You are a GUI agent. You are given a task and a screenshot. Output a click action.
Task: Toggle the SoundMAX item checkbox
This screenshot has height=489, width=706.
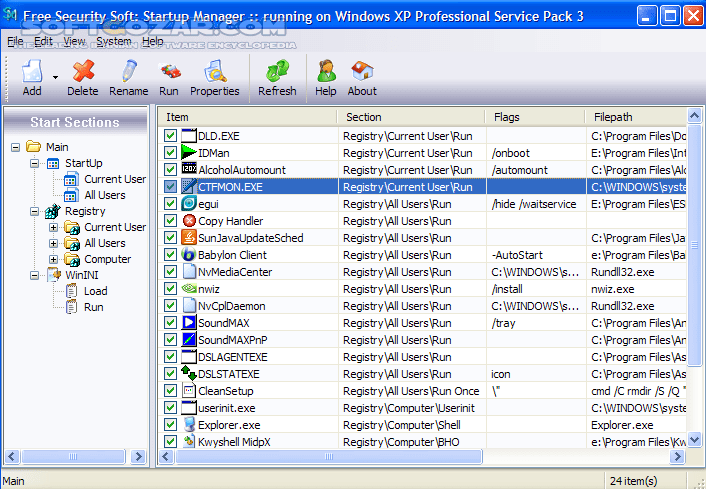tap(170, 323)
